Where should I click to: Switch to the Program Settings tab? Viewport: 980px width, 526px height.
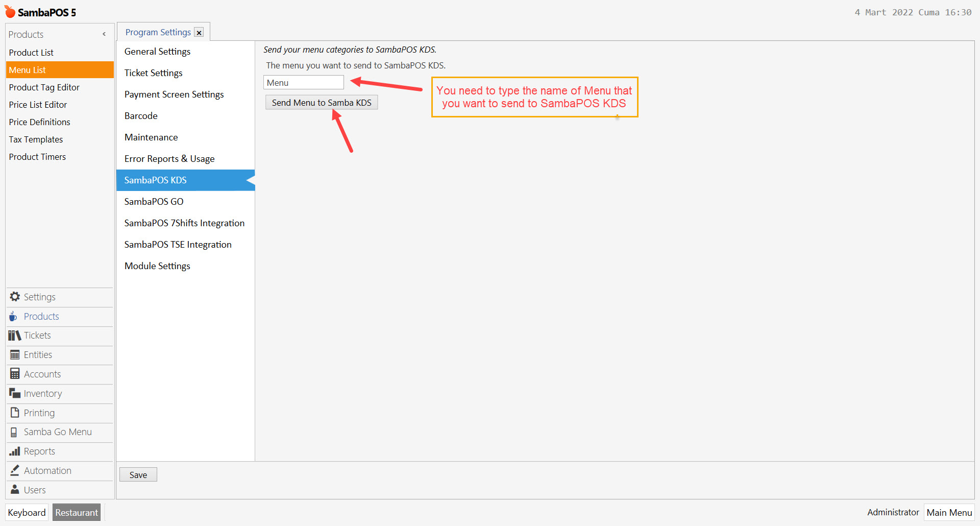point(158,32)
